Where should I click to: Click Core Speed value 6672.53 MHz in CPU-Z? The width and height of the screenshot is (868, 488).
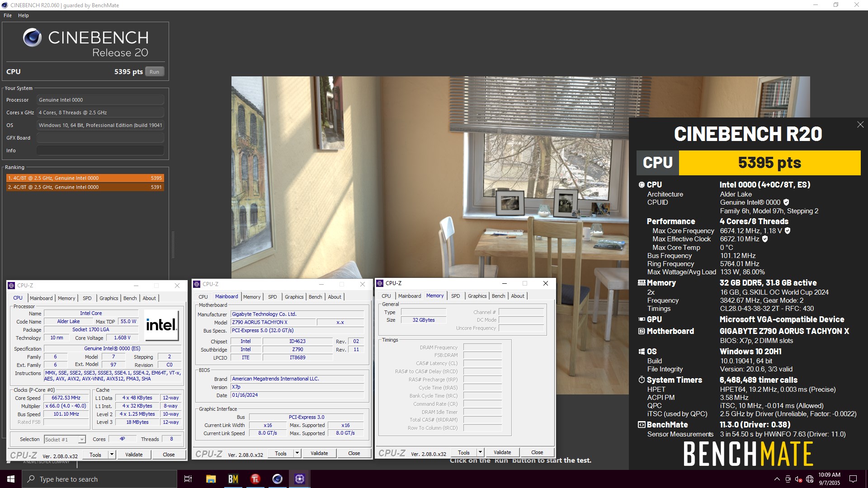coord(66,398)
